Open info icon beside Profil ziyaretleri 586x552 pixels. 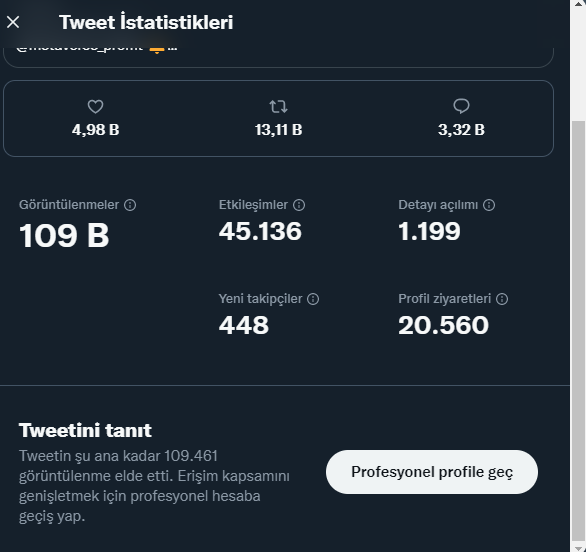[x=502, y=299]
